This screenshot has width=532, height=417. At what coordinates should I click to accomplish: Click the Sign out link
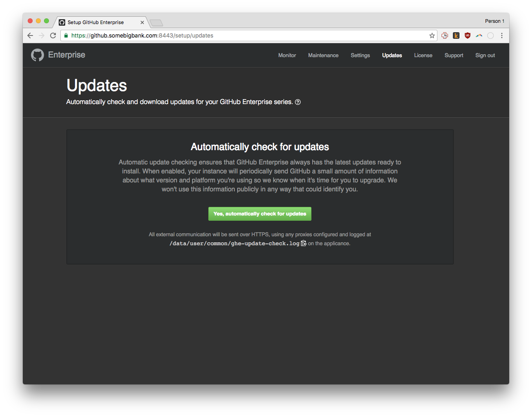coord(485,55)
